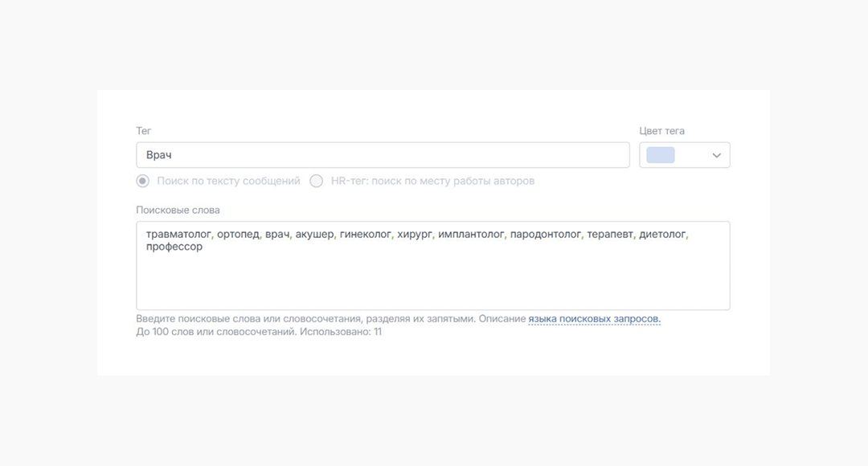Screen dimensions: 868x466
Task: Click the word гинеколог in search words
Action: point(366,234)
